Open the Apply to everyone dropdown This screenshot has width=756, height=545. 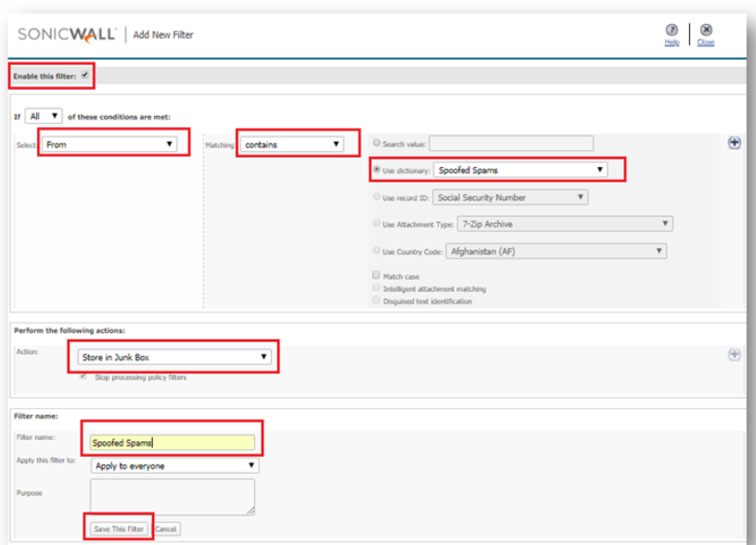[174, 466]
